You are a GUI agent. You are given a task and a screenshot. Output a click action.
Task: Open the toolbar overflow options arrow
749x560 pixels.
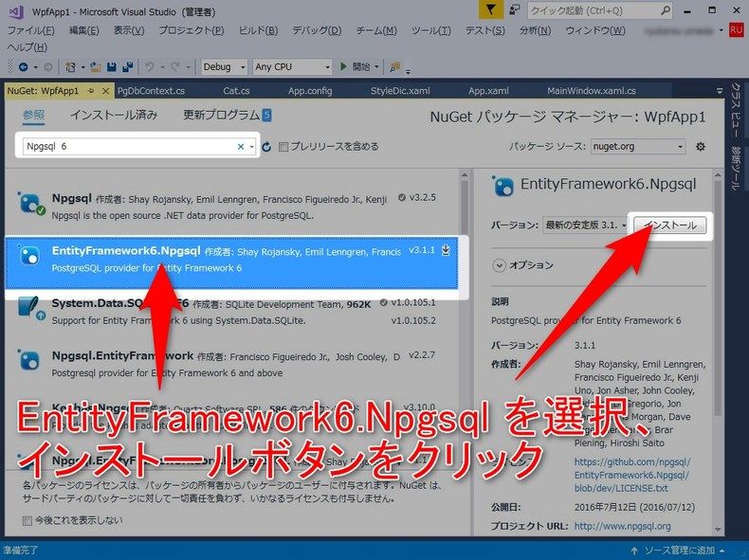coord(408,72)
